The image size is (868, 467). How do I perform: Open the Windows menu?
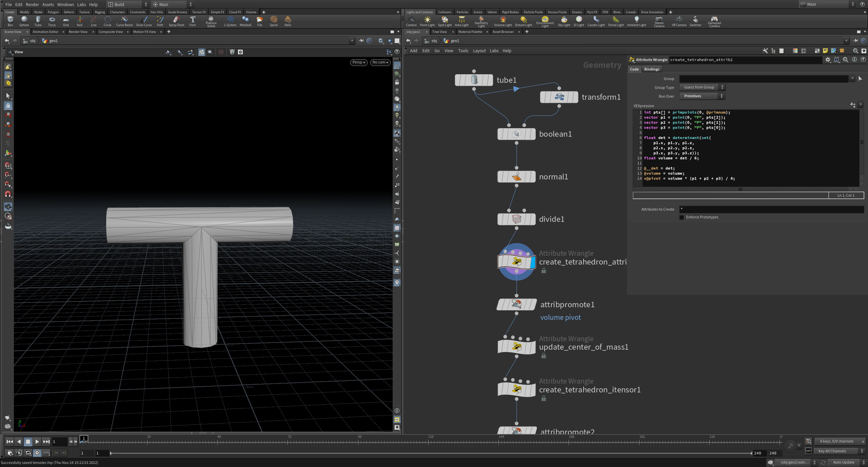pyautogui.click(x=65, y=4)
